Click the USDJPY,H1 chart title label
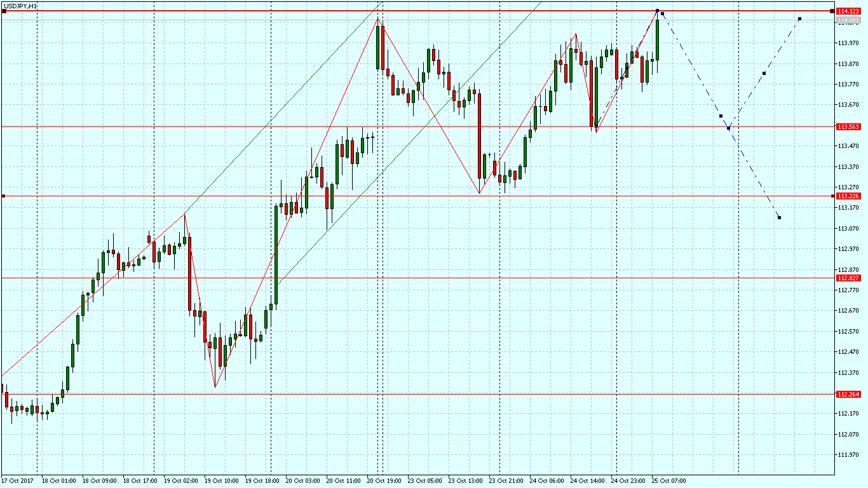This screenshot has width=868, height=488. (20, 5)
